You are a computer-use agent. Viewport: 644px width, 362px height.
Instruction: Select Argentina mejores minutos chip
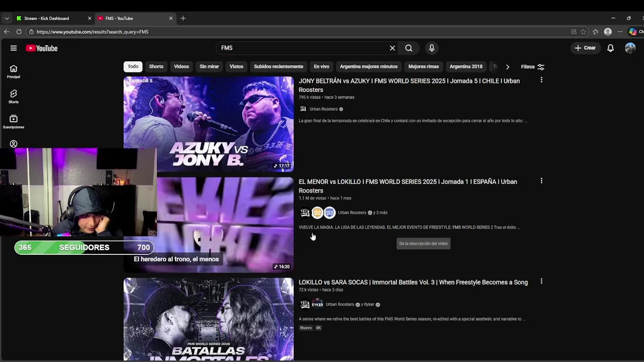[x=368, y=66]
